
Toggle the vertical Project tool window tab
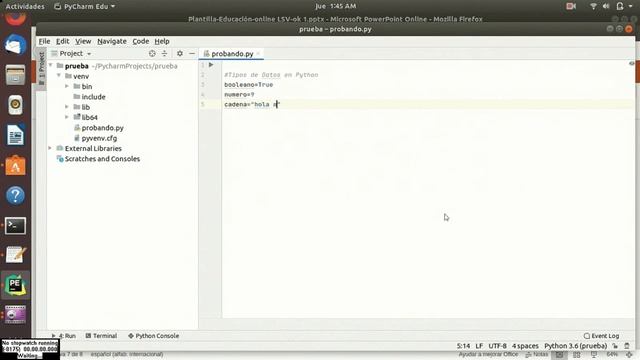pos(41,68)
